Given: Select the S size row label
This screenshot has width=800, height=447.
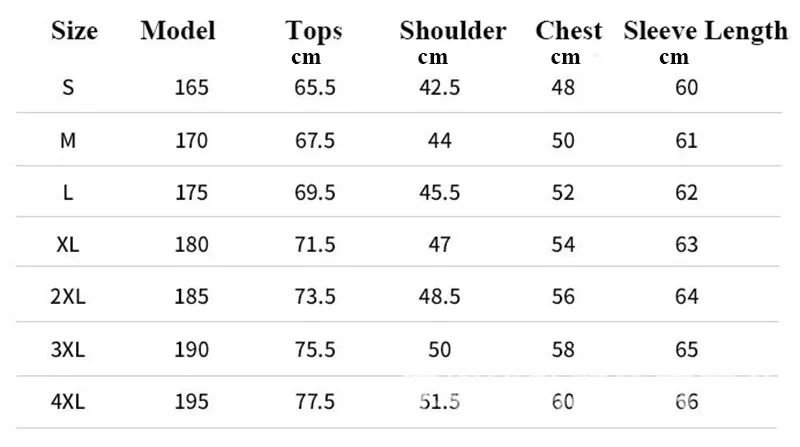Looking at the screenshot, I should [68, 87].
